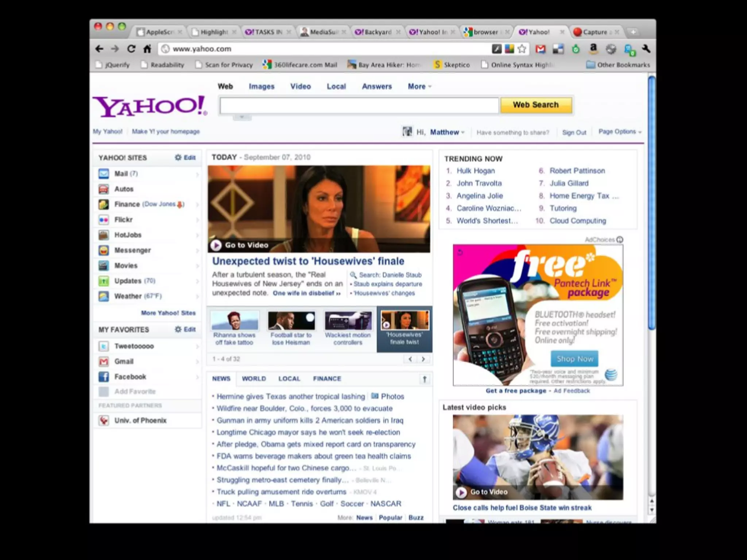
Task: Expand the More search categories dropdown
Action: click(x=419, y=87)
